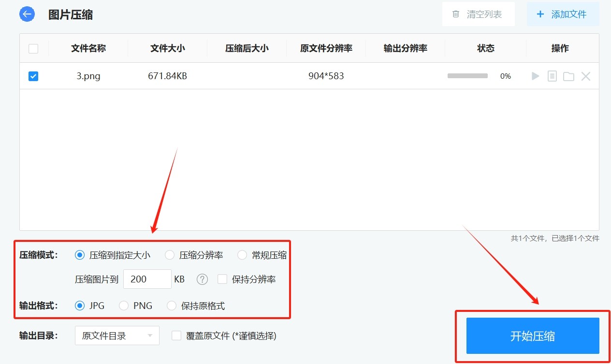
Task: Toggle the select-all checkbox in table header
Action: pos(33,48)
